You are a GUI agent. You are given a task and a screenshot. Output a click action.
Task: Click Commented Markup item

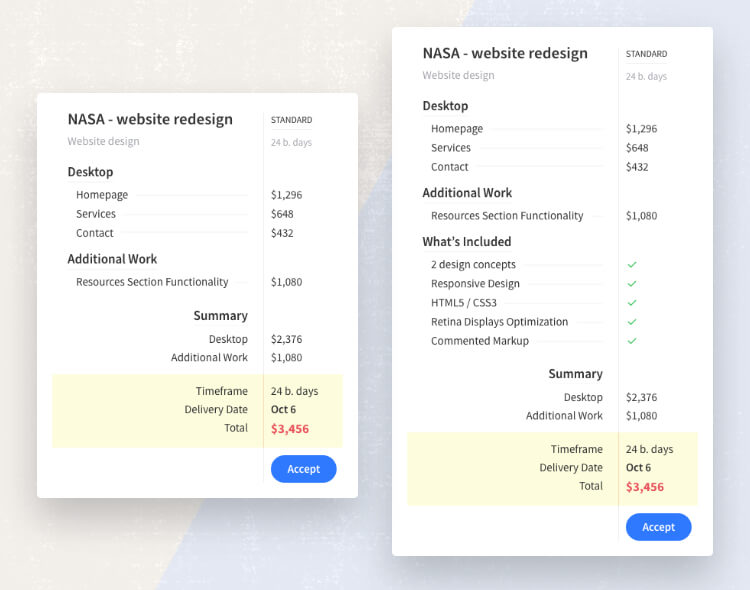(480, 341)
